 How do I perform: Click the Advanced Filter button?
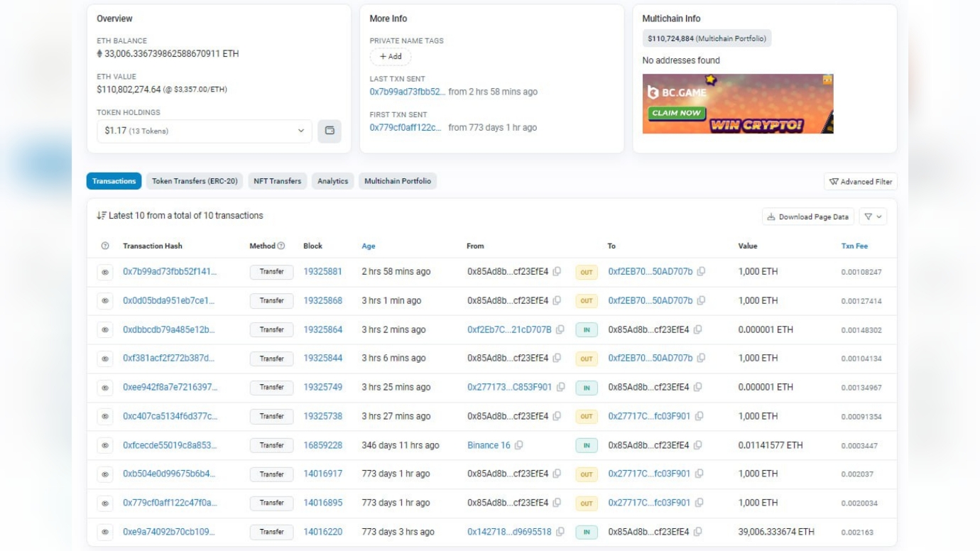tap(861, 182)
